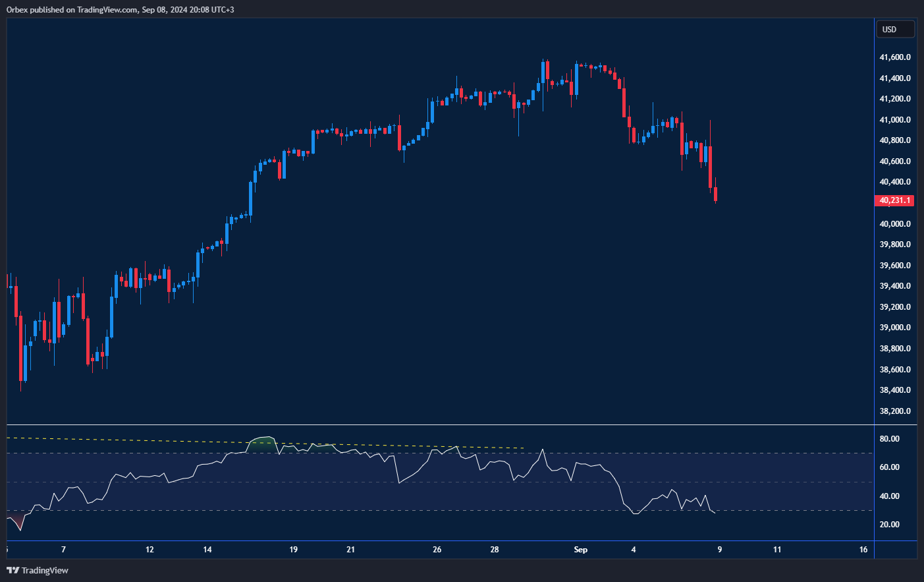Click the 38,200.0 price axis label
Screen dimensions: 924x582
click(x=895, y=411)
